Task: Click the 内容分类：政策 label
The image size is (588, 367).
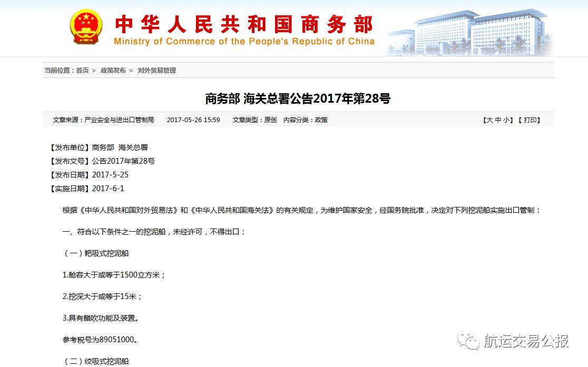Action: coord(306,120)
